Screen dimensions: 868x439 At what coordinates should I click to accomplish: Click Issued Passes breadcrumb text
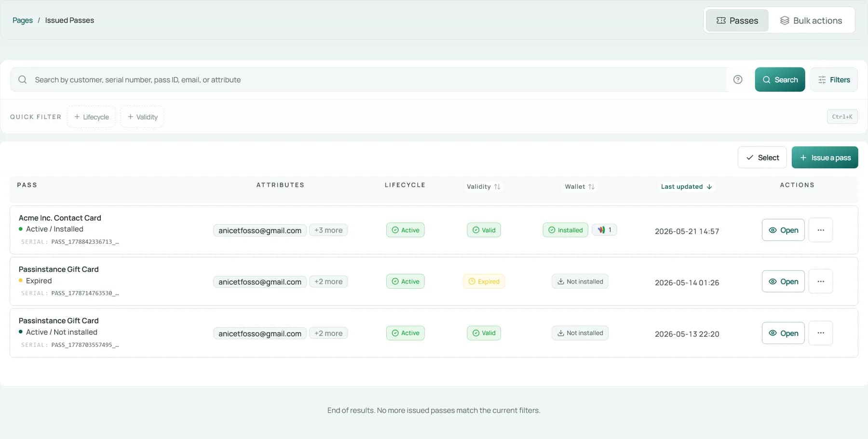pos(69,20)
